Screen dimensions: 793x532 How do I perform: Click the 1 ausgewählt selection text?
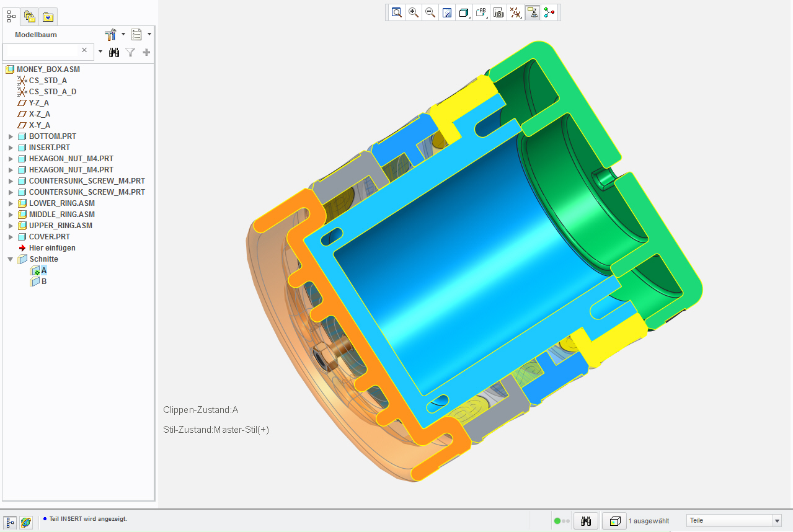click(x=649, y=521)
